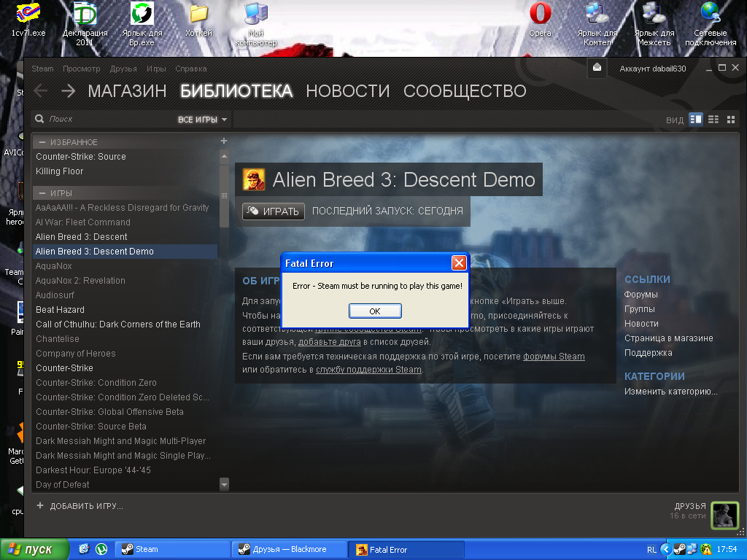Screen dimensions: 747x560
Task: Open Opera desktop shortcut
Action: [541, 20]
